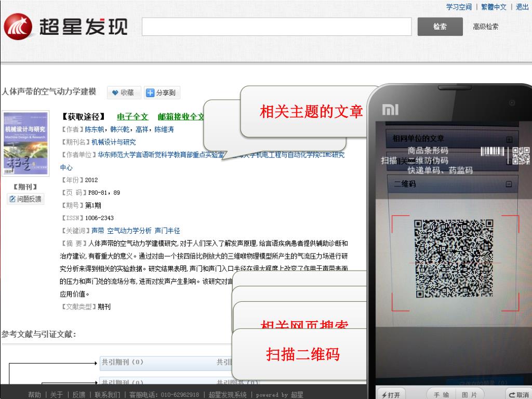The width and height of the screenshot is (532, 399).
Task: Click the page value P80-81, 89
Action: (x=104, y=193)
